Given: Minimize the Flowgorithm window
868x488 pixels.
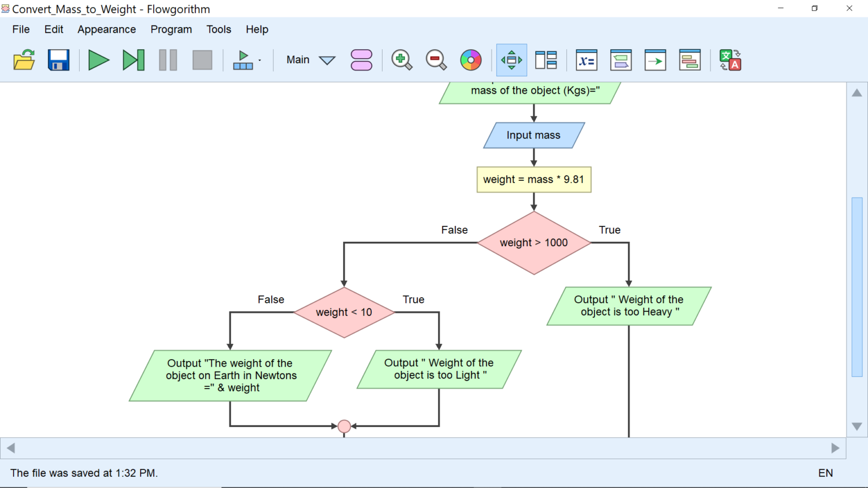Looking at the screenshot, I should 780,8.
